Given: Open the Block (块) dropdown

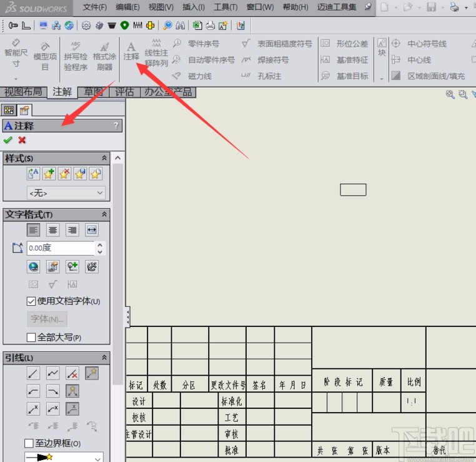Looking at the screenshot, I should click(382, 79).
